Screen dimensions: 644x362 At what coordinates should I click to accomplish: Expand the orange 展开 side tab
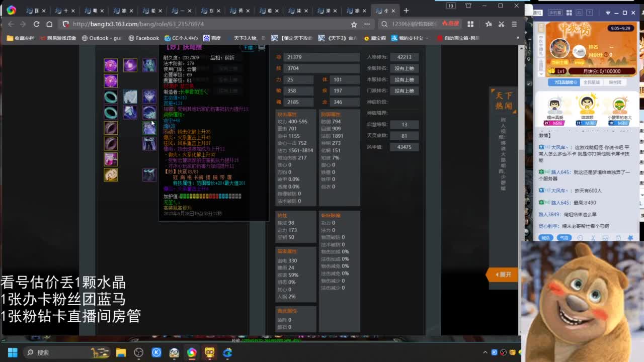point(501,275)
